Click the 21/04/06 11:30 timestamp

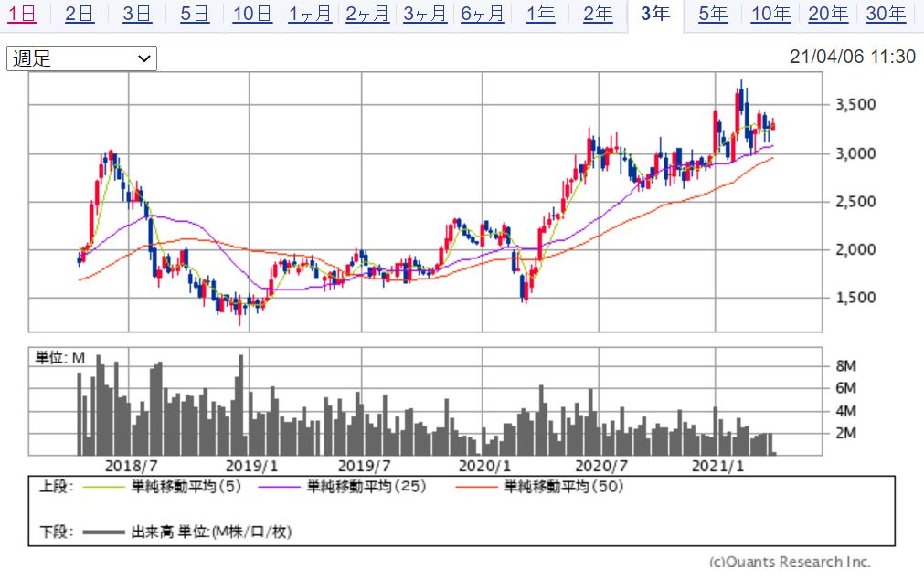pyautogui.click(x=852, y=57)
